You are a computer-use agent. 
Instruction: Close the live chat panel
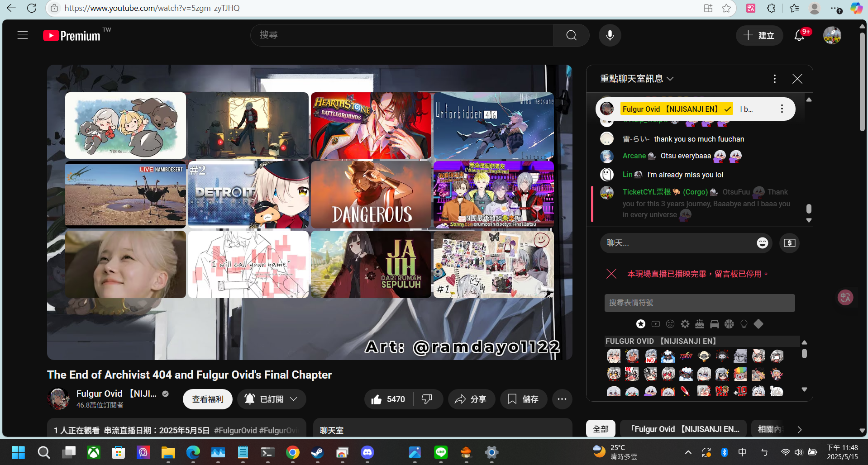[x=797, y=79]
